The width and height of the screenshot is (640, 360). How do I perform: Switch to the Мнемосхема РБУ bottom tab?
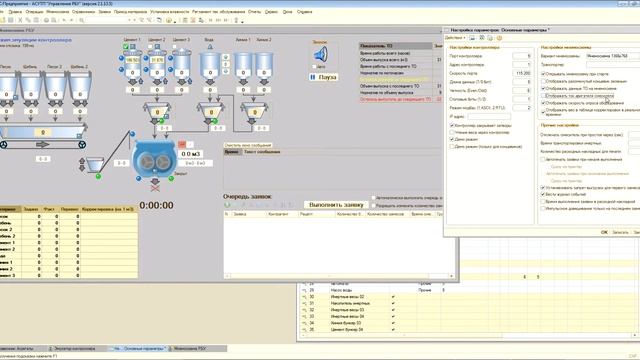pos(198,349)
